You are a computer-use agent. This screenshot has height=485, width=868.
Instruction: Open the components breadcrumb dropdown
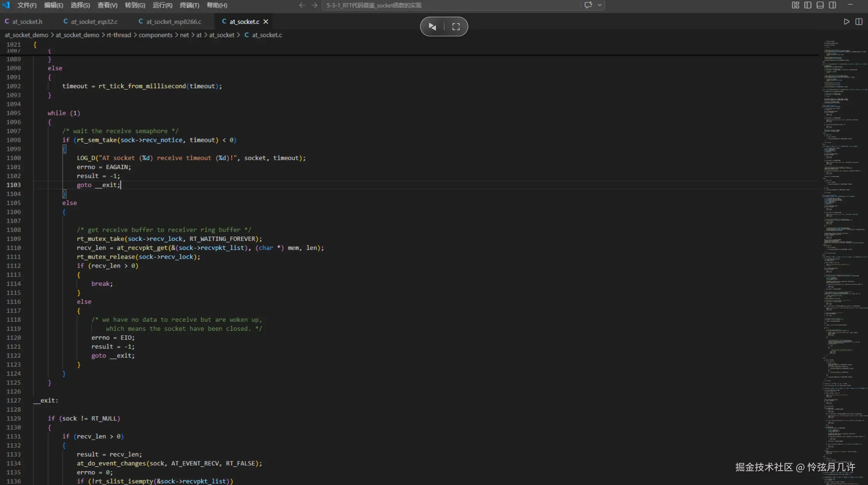(x=155, y=35)
